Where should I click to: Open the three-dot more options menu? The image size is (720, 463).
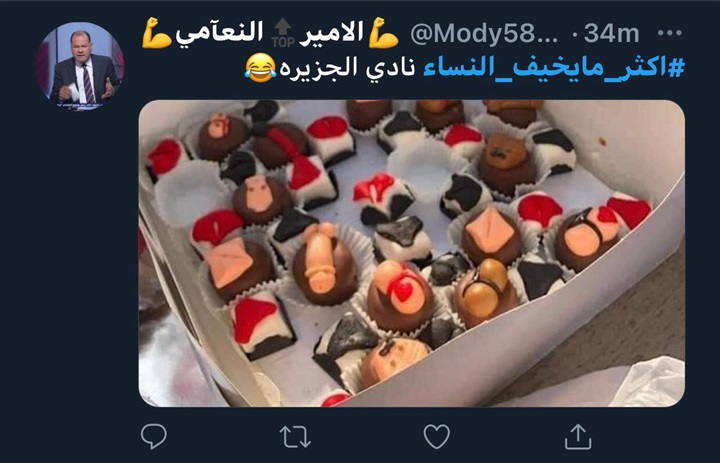670,33
